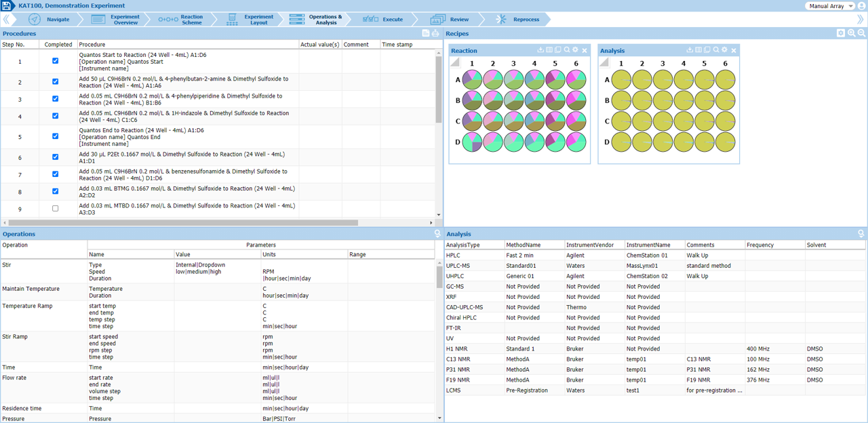Open the user profile icon
868x423 pixels.
(x=862, y=6)
